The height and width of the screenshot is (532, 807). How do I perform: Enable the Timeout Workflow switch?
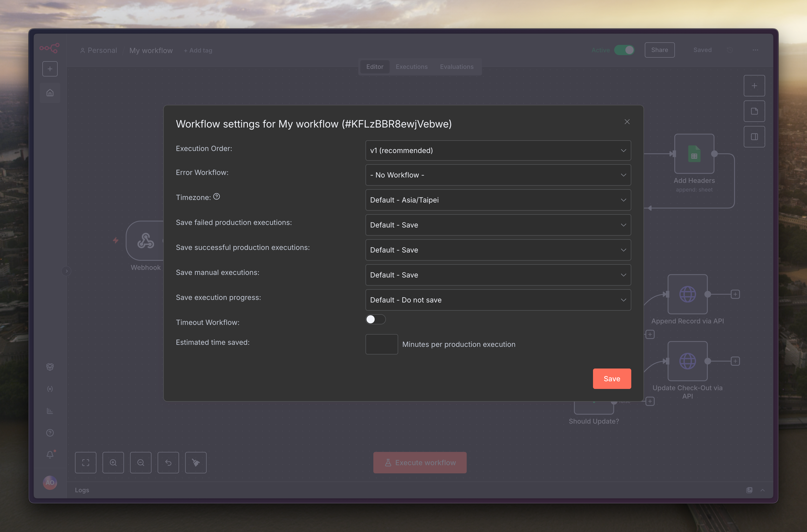pyautogui.click(x=375, y=319)
